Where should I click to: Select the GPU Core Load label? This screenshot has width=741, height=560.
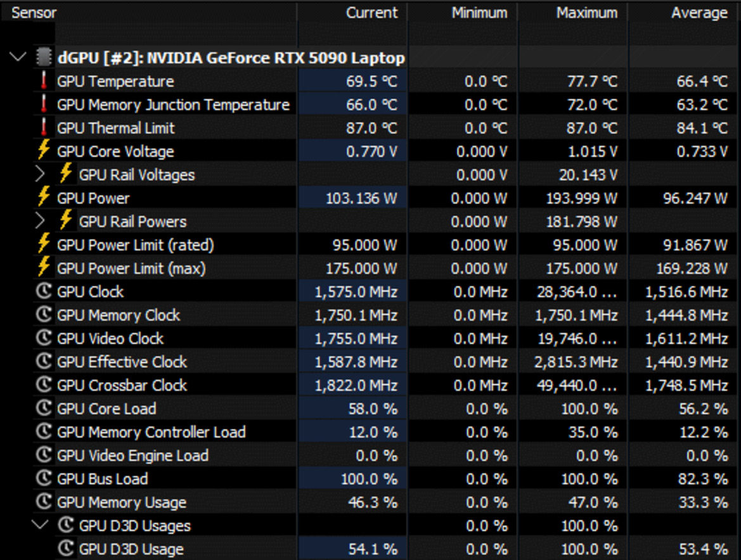point(106,409)
